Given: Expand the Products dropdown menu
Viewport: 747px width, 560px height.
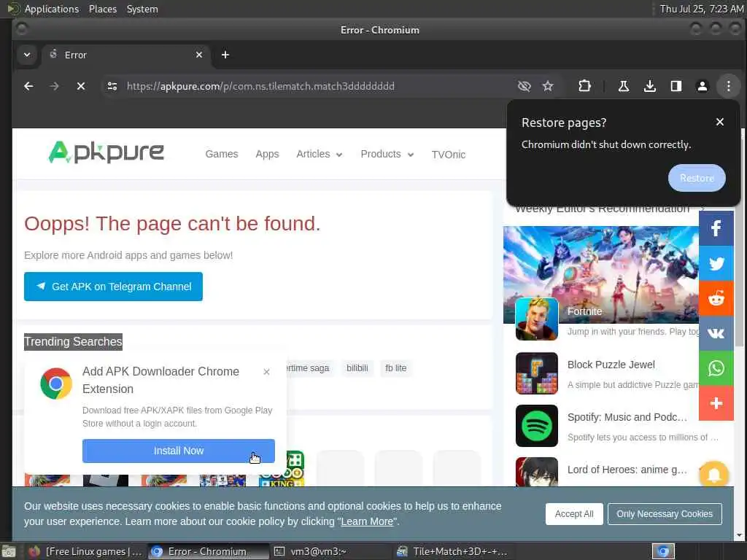Looking at the screenshot, I should tap(387, 155).
